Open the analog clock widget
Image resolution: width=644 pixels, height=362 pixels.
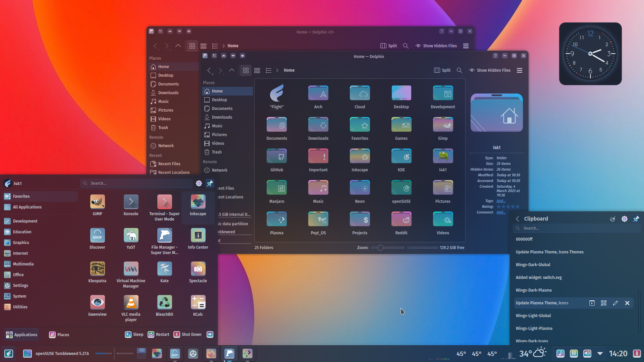590,54
